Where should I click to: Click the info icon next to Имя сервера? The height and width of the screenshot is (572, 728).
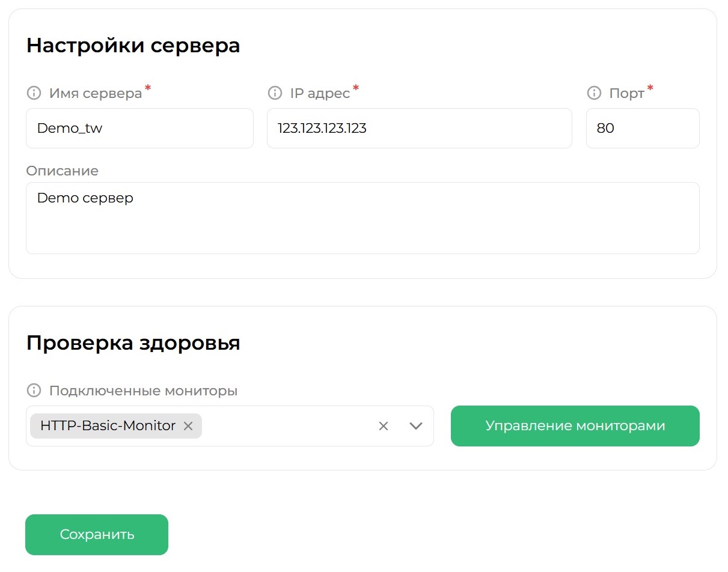coord(33,93)
